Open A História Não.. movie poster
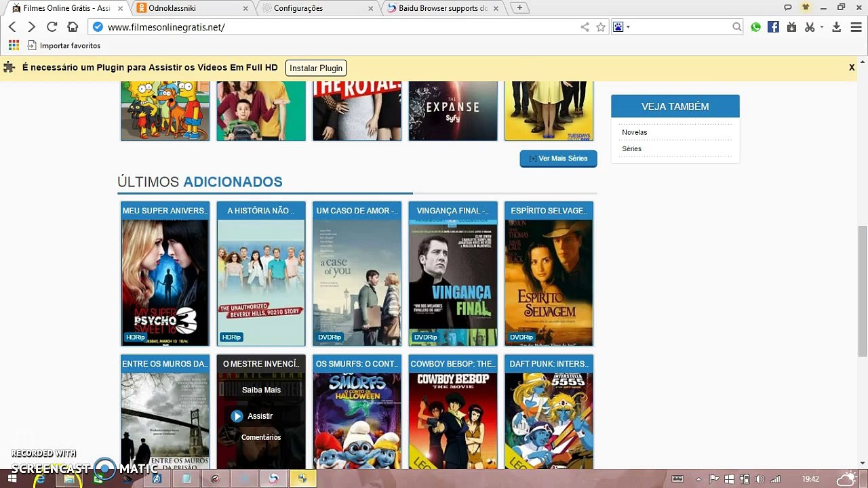The height and width of the screenshot is (488, 868). click(261, 282)
